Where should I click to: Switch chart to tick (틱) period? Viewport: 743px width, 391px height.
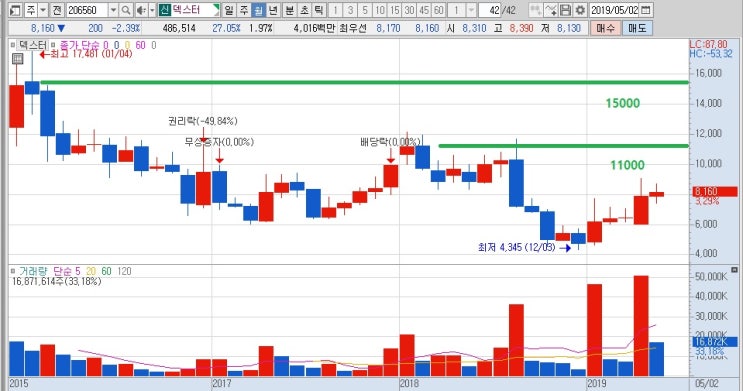(319, 10)
